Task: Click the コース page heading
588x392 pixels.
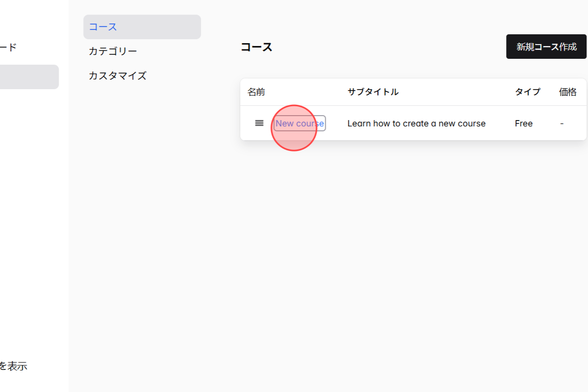Action: [256, 47]
